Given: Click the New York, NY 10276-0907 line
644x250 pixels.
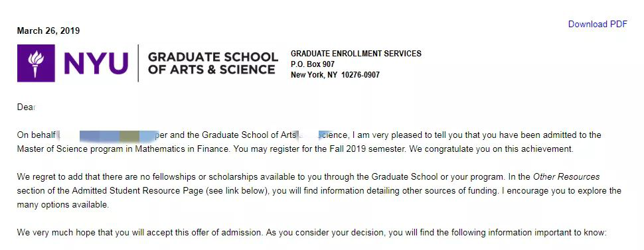Looking at the screenshot, I should pyautogui.click(x=335, y=75).
